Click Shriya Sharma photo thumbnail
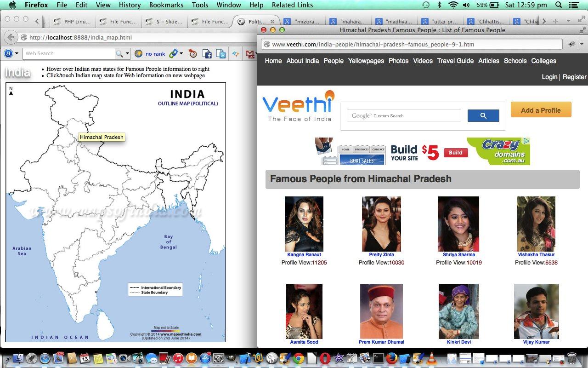This screenshot has width=588, height=368. 458,224
